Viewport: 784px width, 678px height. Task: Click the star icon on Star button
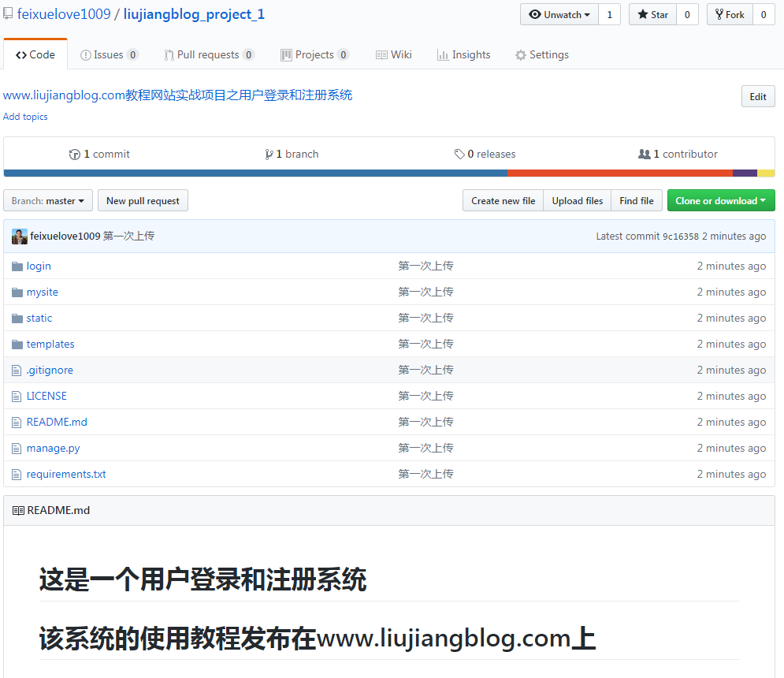coord(642,14)
